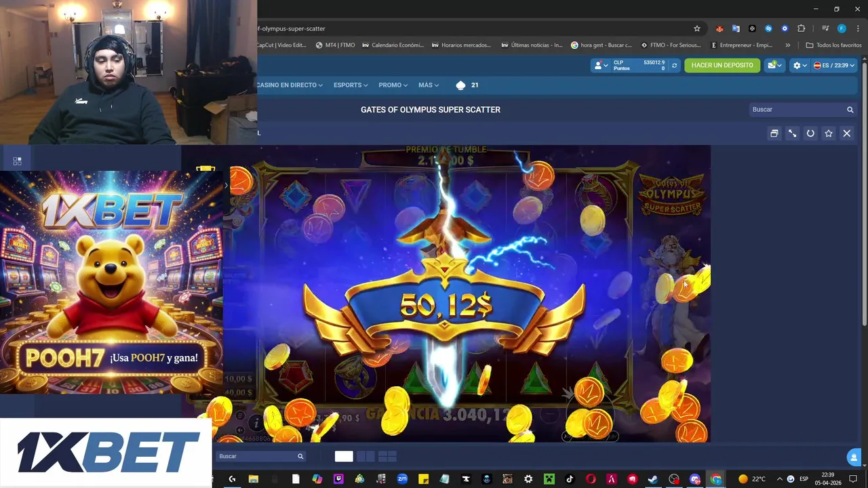Open the support chat bubble icon
This screenshot has height=488, width=868.
tap(853, 457)
